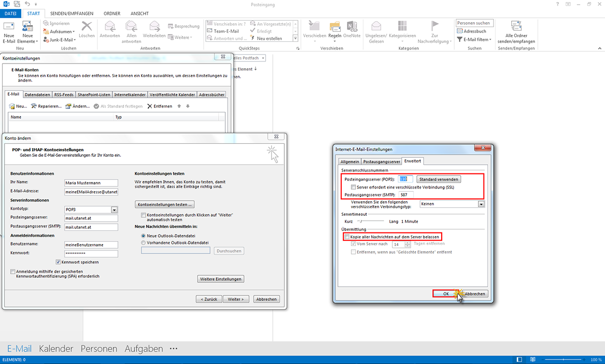
Task: Open Kalender in the navigation bar
Action: pos(56,348)
